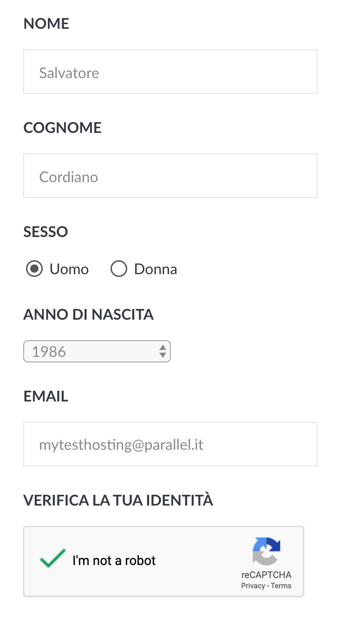Click into the Email input field
364x618 pixels.
[170, 444]
